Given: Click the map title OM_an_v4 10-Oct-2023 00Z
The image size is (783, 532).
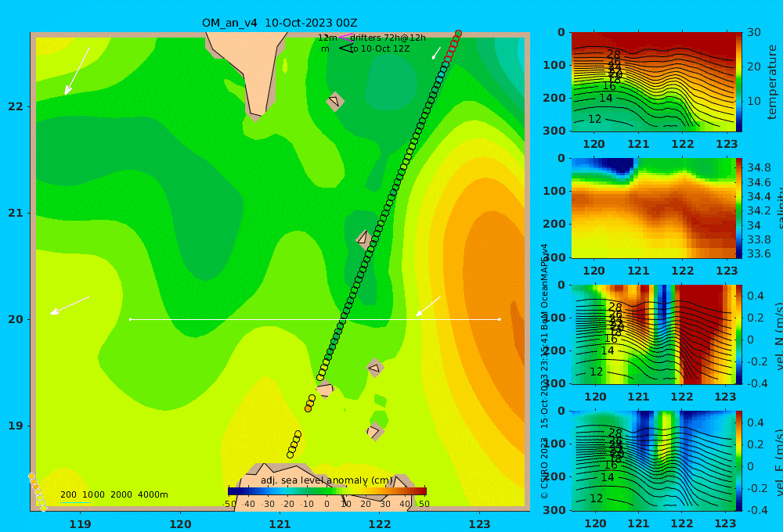Looking at the screenshot, I should [280, 23].
